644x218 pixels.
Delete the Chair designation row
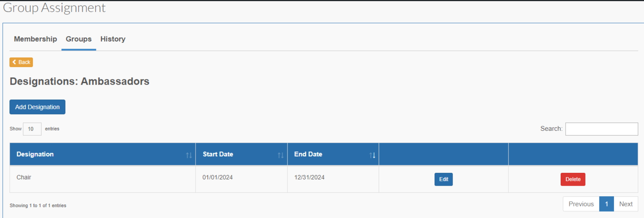pos(573,179)
